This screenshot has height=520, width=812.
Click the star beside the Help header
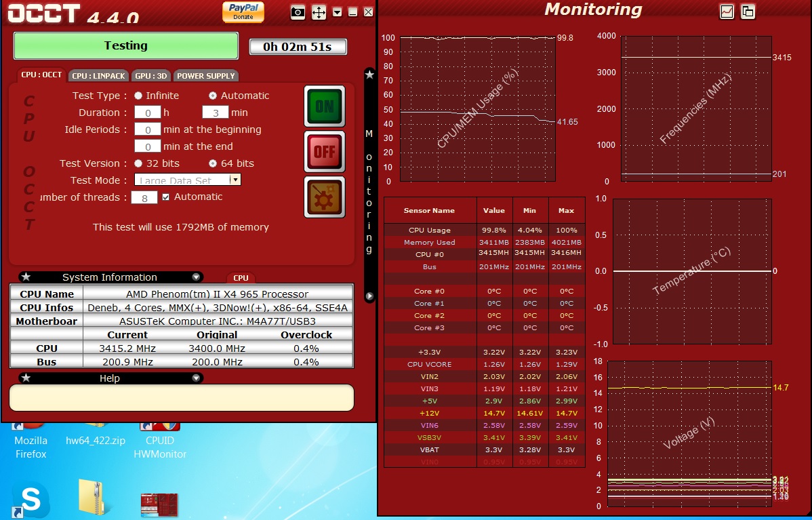tap(26, 378)
